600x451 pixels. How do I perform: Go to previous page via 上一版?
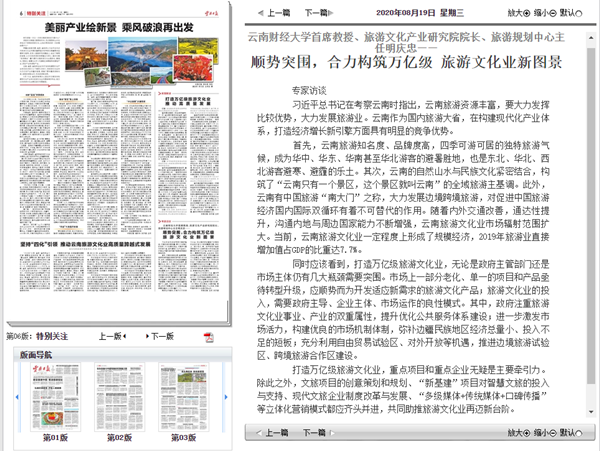[112, 336]
